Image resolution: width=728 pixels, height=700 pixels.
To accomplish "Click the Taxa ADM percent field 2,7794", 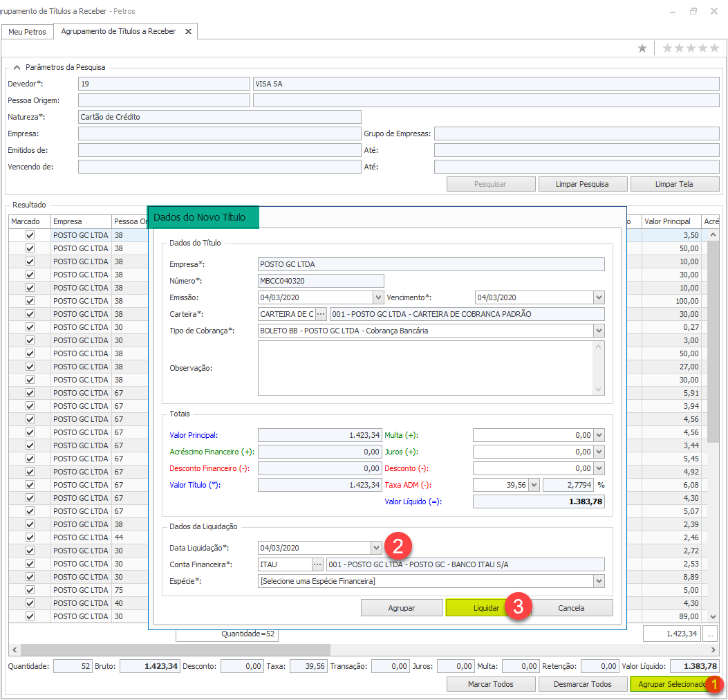I will 569,485.
